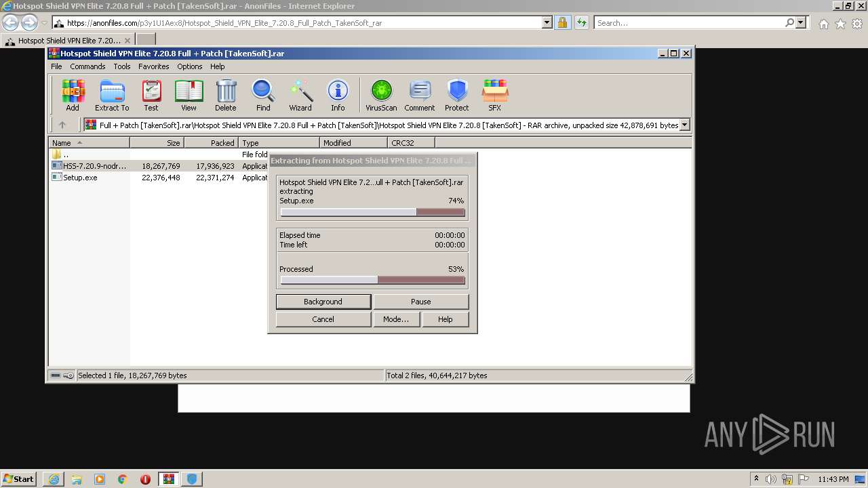
Task: Select the Hotspot Shield browser tab
Action: pos(67,41)
